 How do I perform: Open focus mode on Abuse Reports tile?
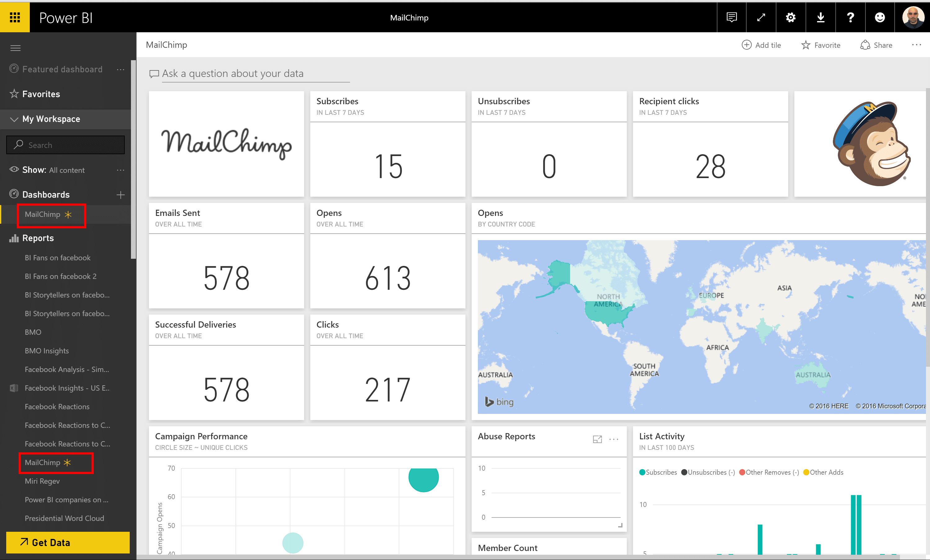coord(597,439)
